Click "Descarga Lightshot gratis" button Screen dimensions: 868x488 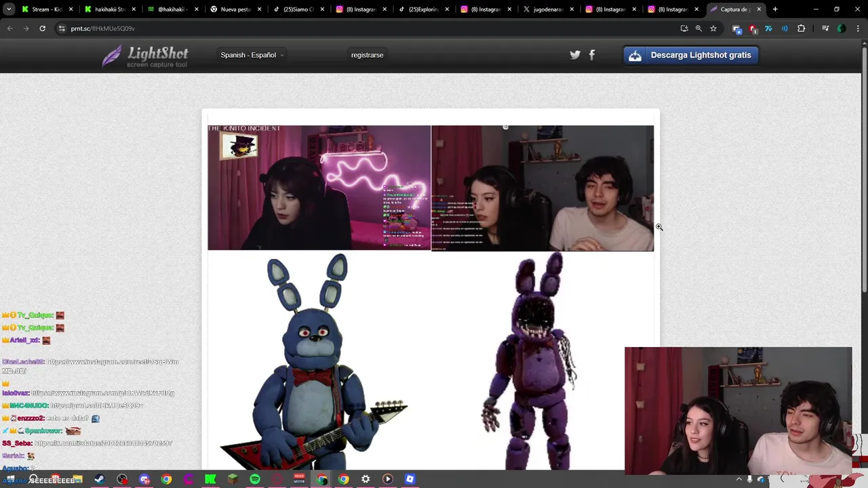[690, 55]
